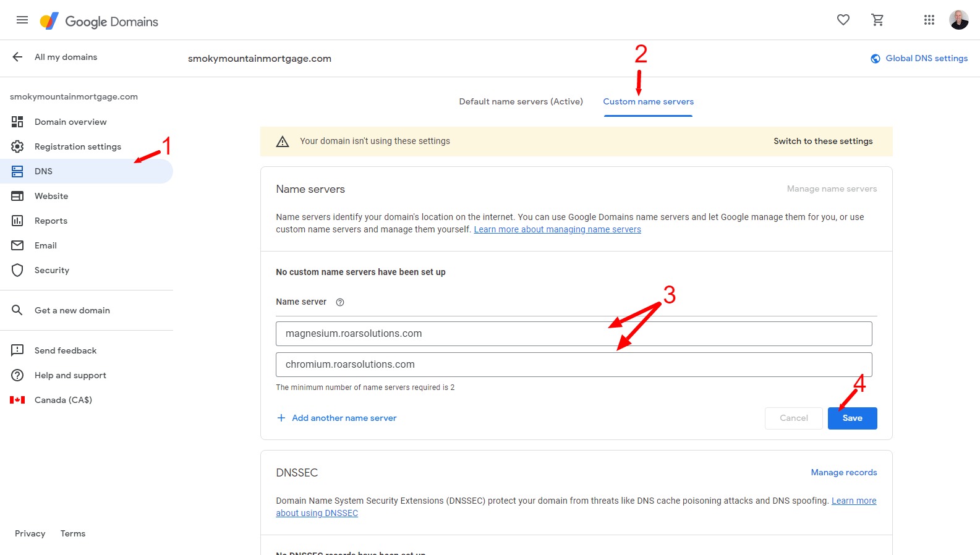Click the Cancel button
The height and width of the screenshot is (555, 980).
(x=794, y=418)
